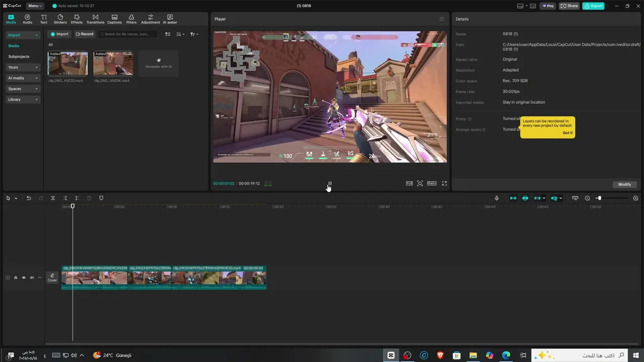
Task: Click the media search field
Action: pos(128,34)
